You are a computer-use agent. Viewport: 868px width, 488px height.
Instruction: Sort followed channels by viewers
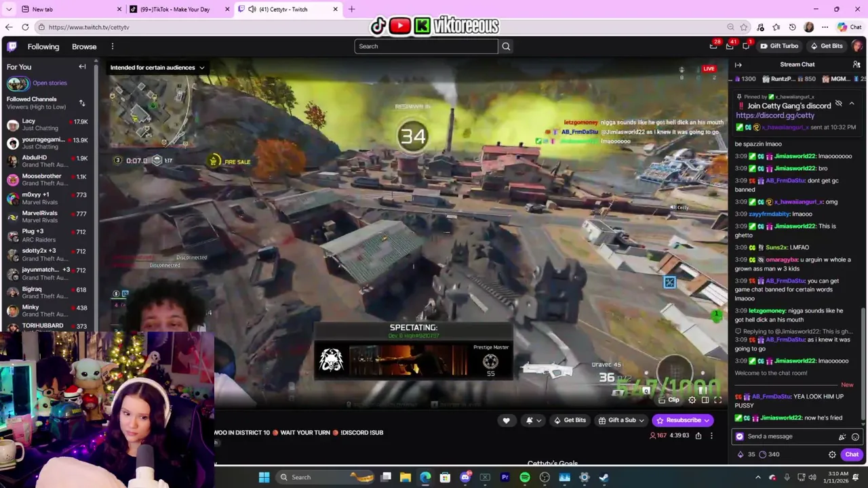(x=82, y=103)
